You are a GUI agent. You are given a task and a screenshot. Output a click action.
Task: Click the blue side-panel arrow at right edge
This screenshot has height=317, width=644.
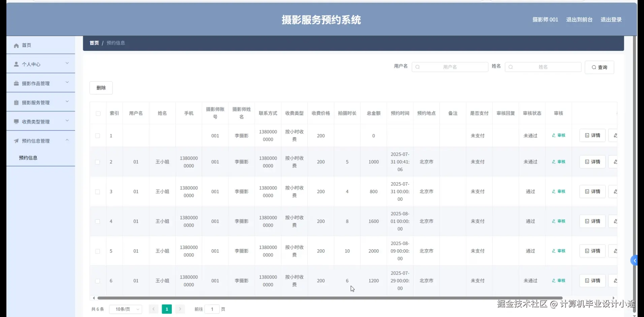click(634, 260)
